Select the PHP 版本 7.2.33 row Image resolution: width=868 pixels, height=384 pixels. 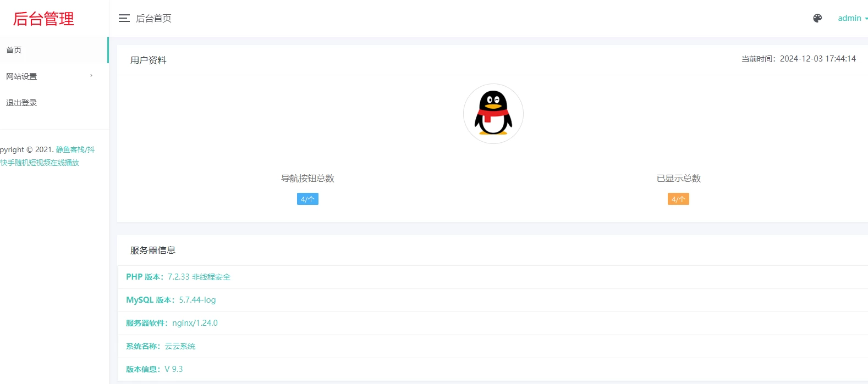[x=492, y=277]
